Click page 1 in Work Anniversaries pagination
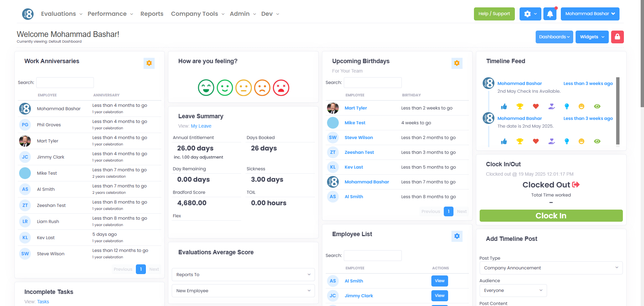 (x=141, y=269)
